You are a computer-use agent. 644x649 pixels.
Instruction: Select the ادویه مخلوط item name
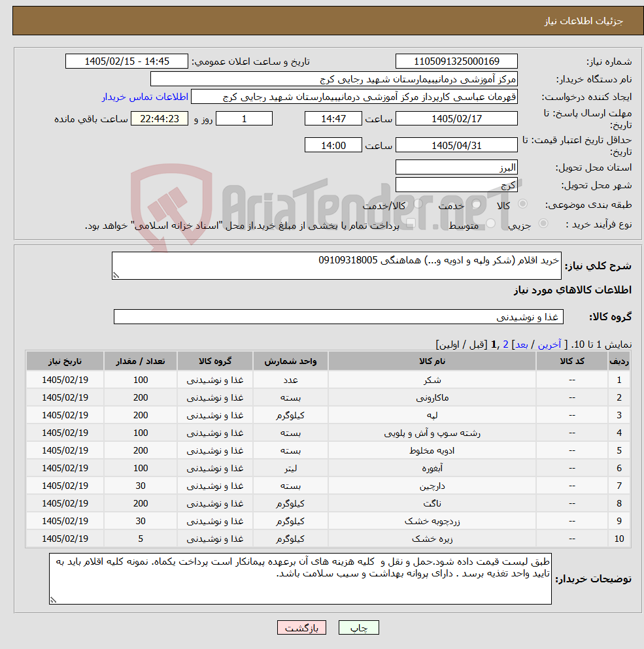432,450
